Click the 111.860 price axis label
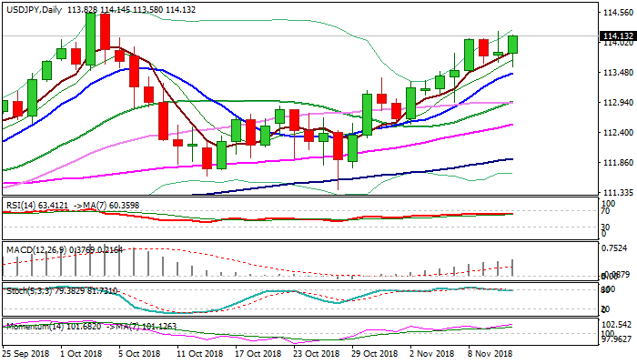637x364 pixels. point(618,163)
